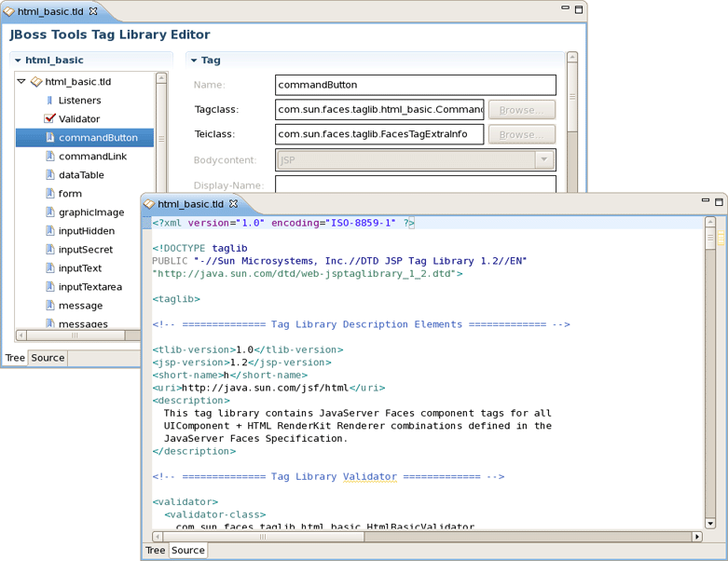Click Browse button next to Tagclass

click(521, 110)
